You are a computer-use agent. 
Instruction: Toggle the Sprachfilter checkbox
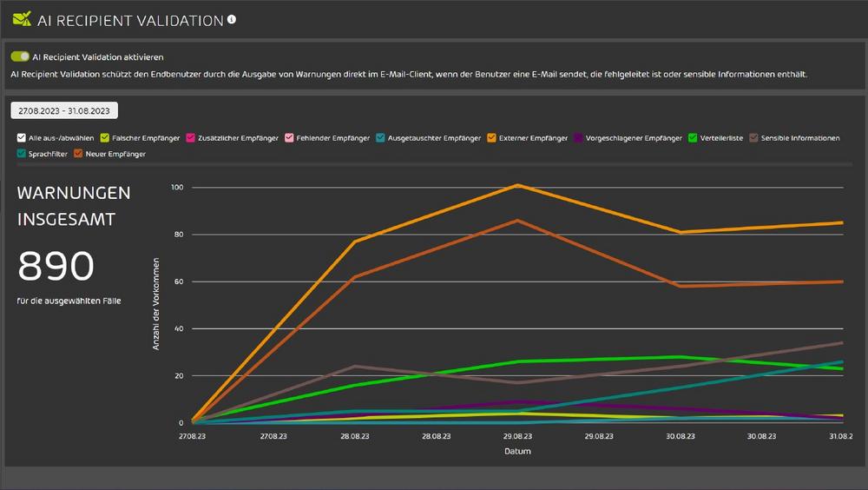pos(21,154)
